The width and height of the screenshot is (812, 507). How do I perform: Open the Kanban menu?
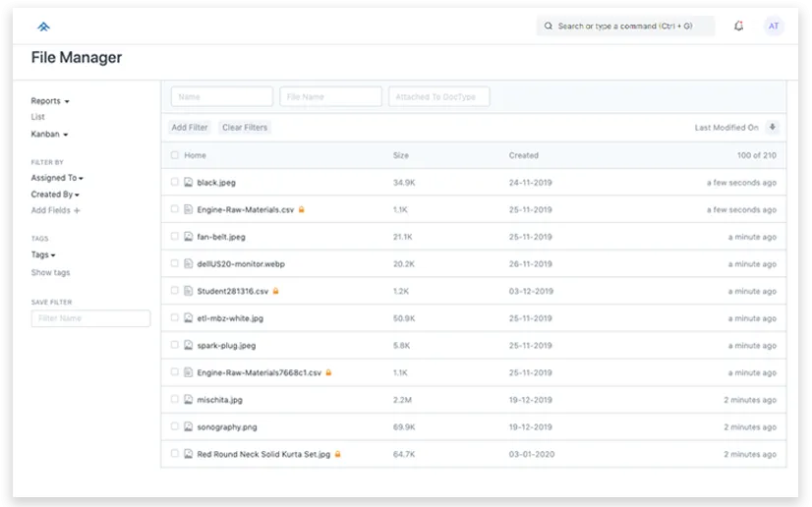(49, 134)
